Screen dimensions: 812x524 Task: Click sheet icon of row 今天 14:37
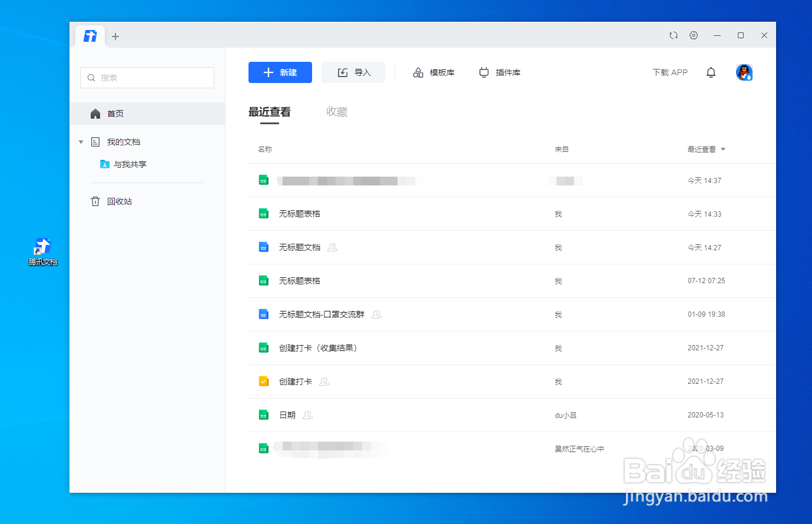coord(264,180)
